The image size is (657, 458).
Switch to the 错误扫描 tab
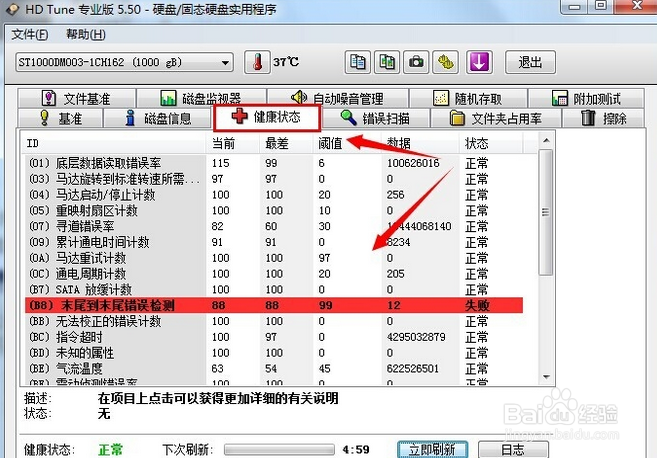[x=376, y=118]
